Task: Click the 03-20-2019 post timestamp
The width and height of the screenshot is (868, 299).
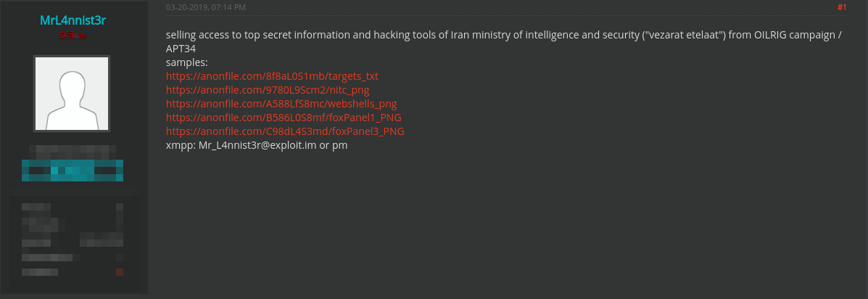Action: [x=206, y=7]
